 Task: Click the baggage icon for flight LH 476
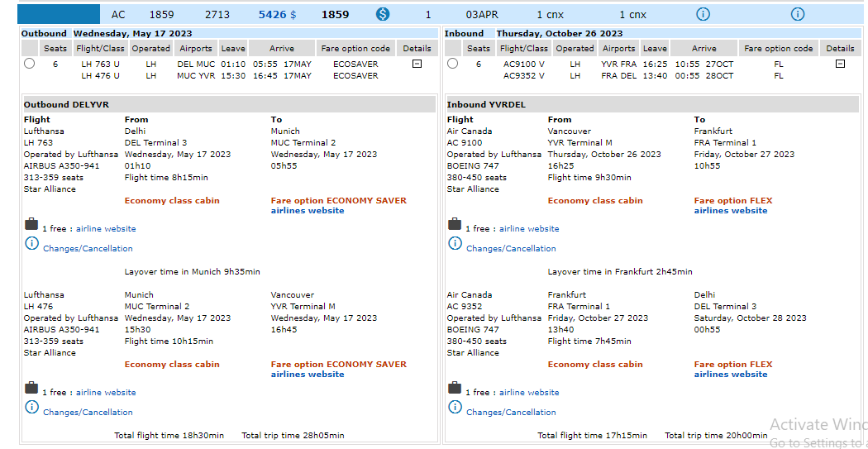[31, 388]
